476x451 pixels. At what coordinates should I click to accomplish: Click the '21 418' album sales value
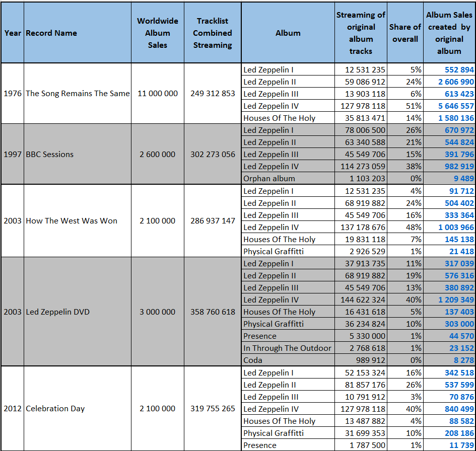(x=449, y=251)
